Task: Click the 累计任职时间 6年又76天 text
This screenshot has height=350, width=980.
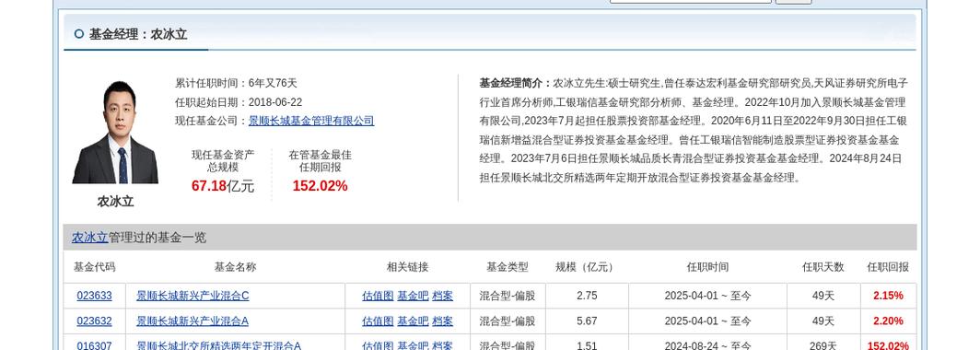Action: coord(236,83)
